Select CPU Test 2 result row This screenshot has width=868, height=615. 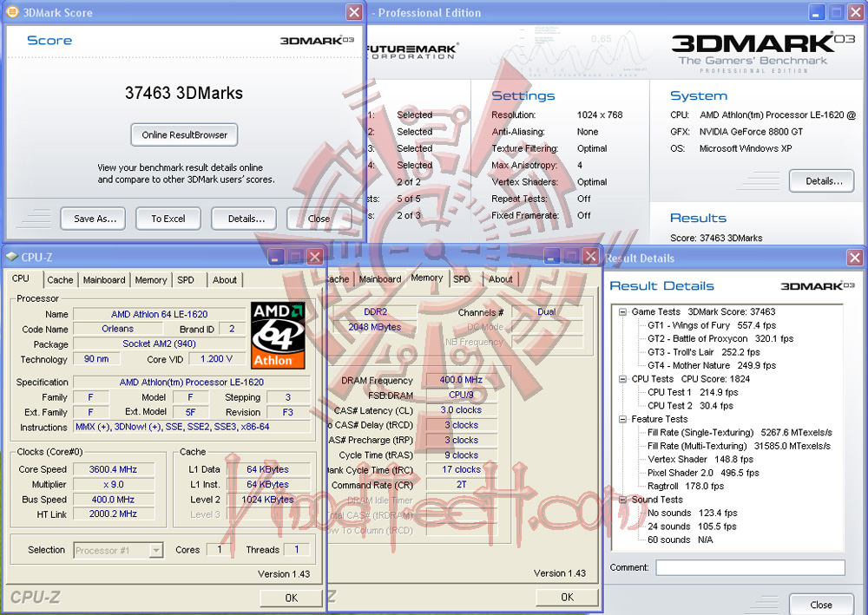(690, 405)
